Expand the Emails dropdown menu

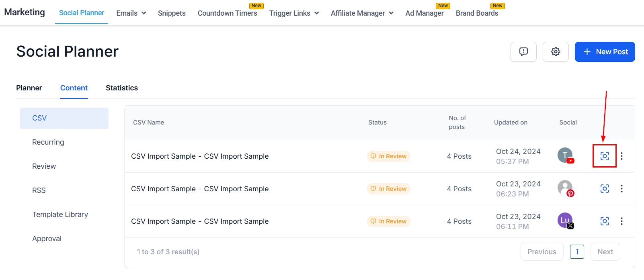click(x=131, y=13)
